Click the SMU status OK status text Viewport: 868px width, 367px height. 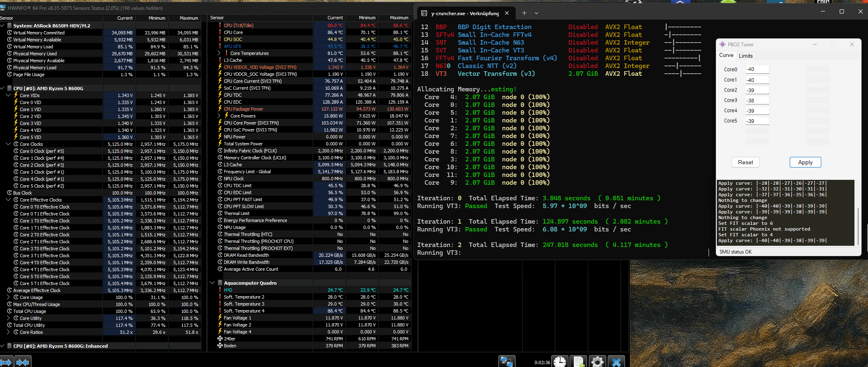(x=736, y=251)
